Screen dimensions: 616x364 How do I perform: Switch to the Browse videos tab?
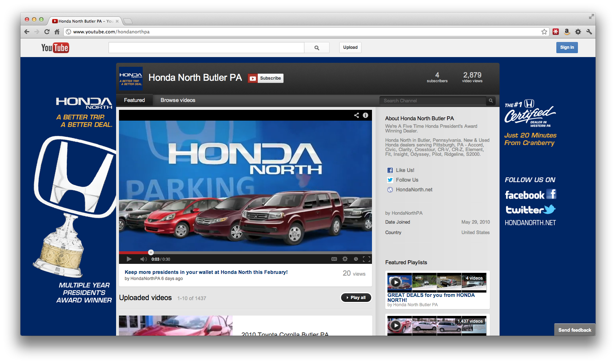click(178, 100)
